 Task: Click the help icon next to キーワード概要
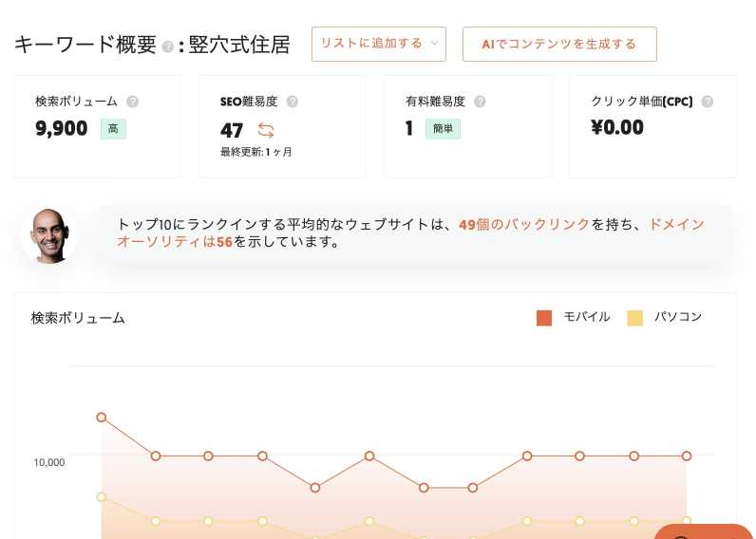(x=167, y=47)
